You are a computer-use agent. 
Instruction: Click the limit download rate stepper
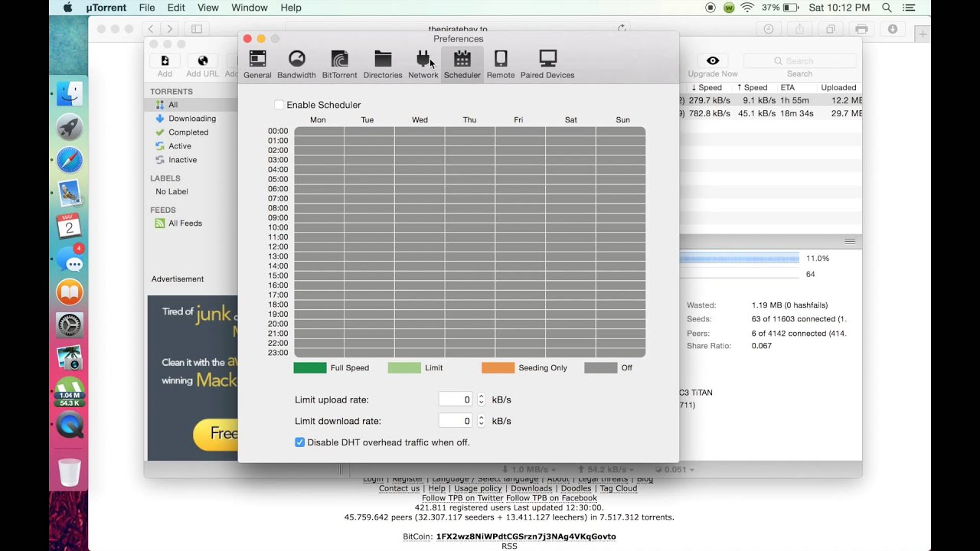(x=481, y=421)
